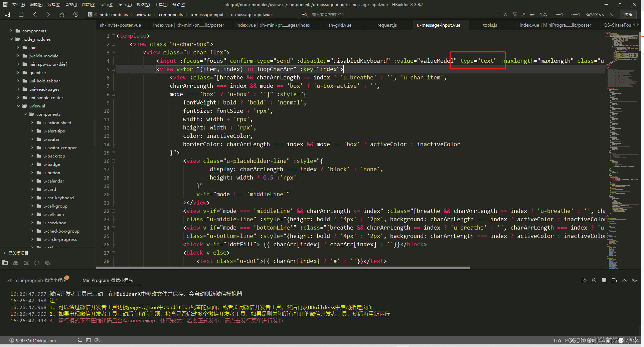
Task: Click the terminal icon in status bar
Action: 88,340
